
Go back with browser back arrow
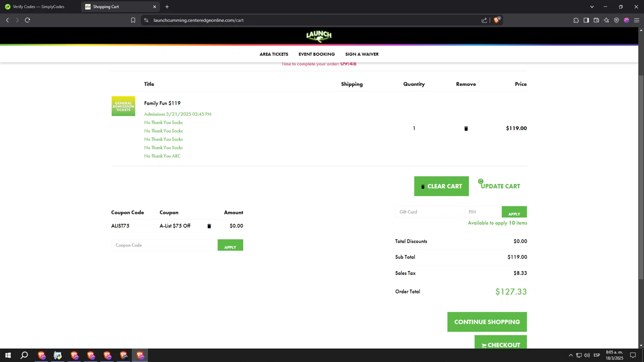7,20
